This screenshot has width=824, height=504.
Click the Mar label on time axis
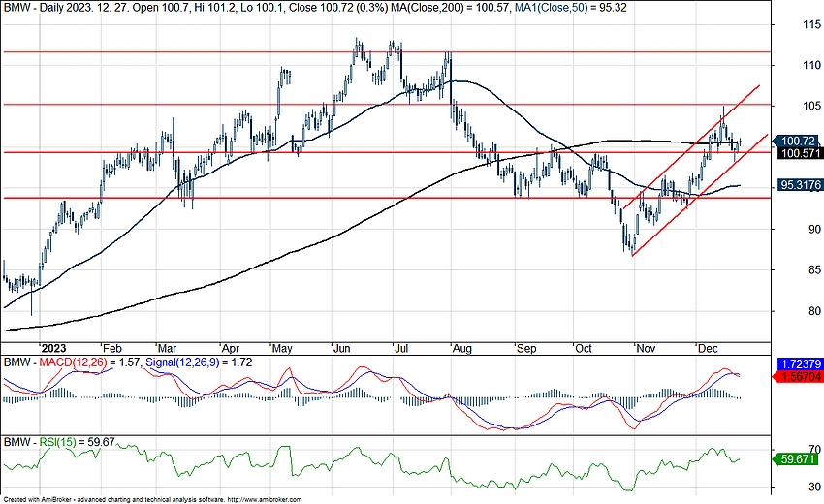167,348
